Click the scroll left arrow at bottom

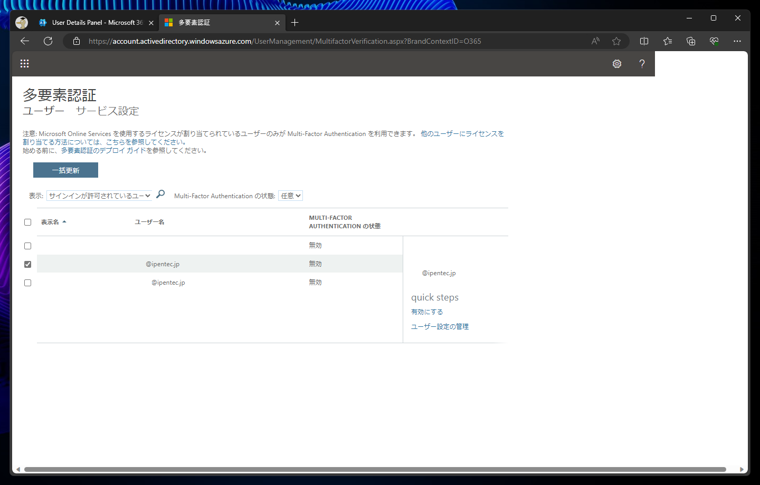[18, 469]
